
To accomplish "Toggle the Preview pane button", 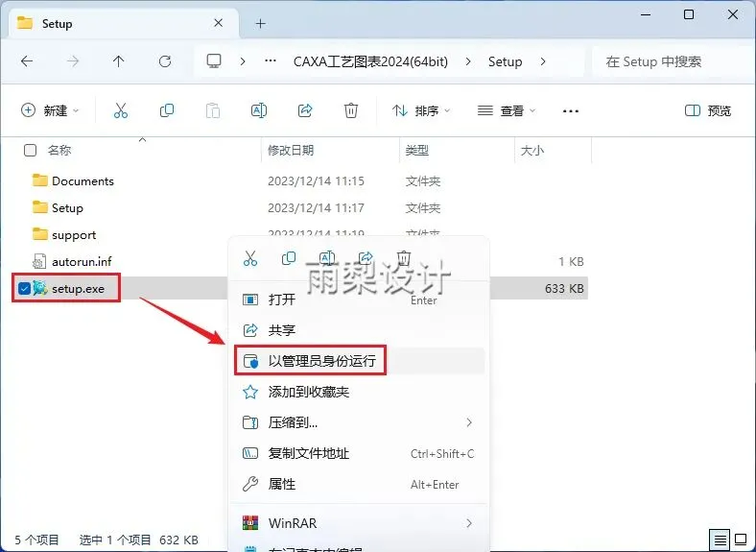I will (708, 110).
